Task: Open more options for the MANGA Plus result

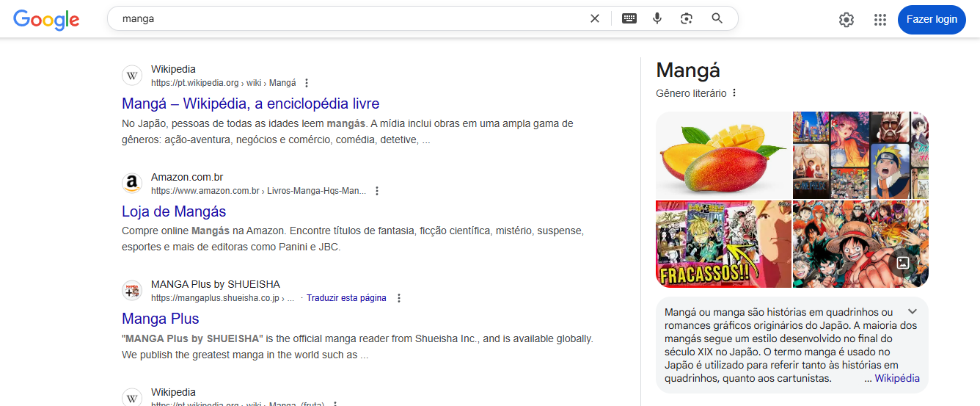Action: coord(399,298)
